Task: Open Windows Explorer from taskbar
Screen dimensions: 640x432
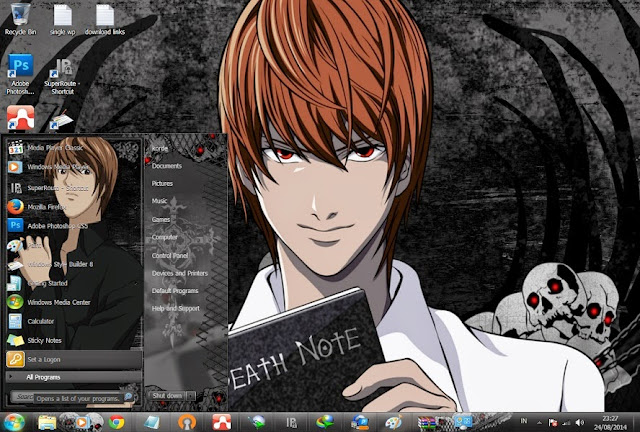Action: [x=47, y=423]
